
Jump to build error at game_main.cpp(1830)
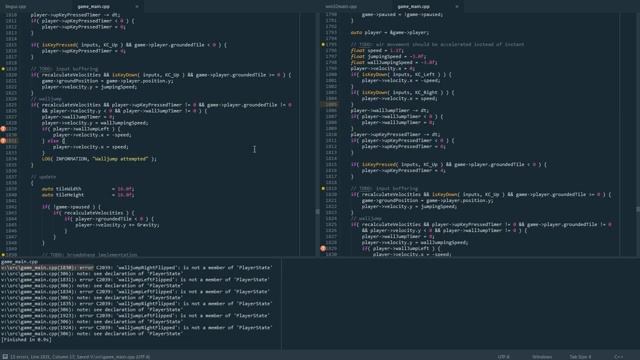click(136, 268)
